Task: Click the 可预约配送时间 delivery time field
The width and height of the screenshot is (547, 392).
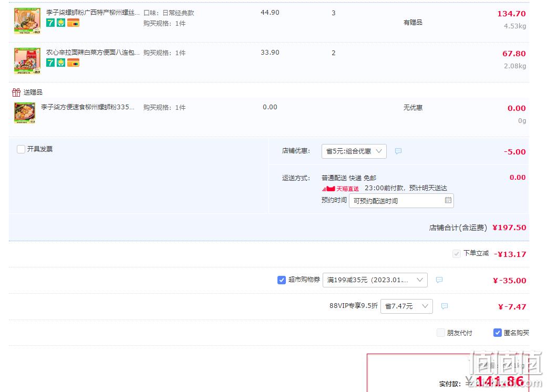Action: tap(401, 201)
